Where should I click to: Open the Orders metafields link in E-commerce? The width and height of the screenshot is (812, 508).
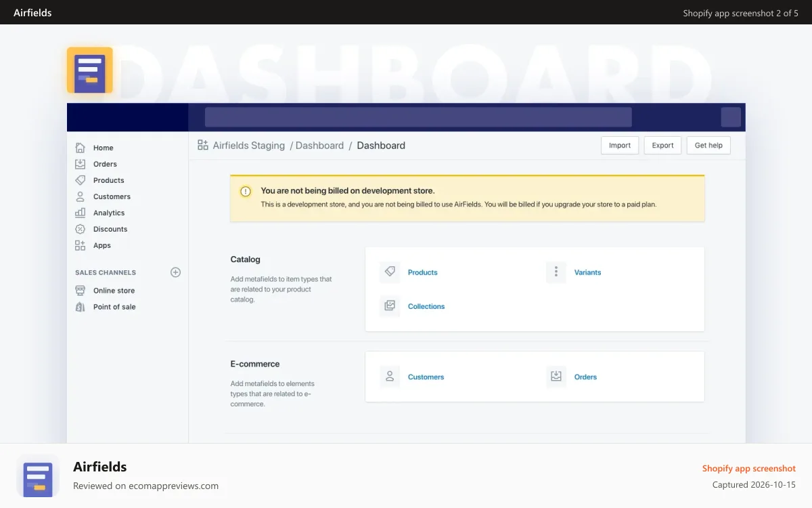pos(585,377)
